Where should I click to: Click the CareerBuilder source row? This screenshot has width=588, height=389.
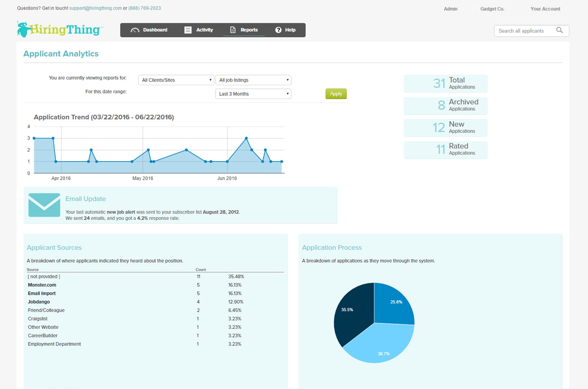(x=155, y=336)
